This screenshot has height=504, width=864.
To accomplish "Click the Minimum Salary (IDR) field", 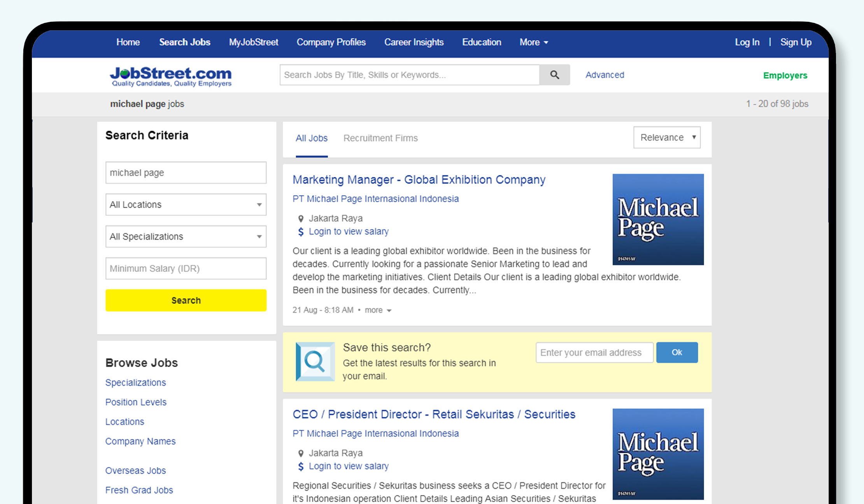I will 186,268.
